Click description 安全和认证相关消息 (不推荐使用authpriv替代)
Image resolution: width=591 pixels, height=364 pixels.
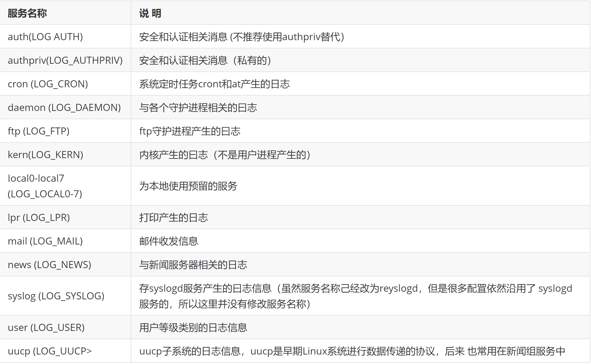coord(242,37)
